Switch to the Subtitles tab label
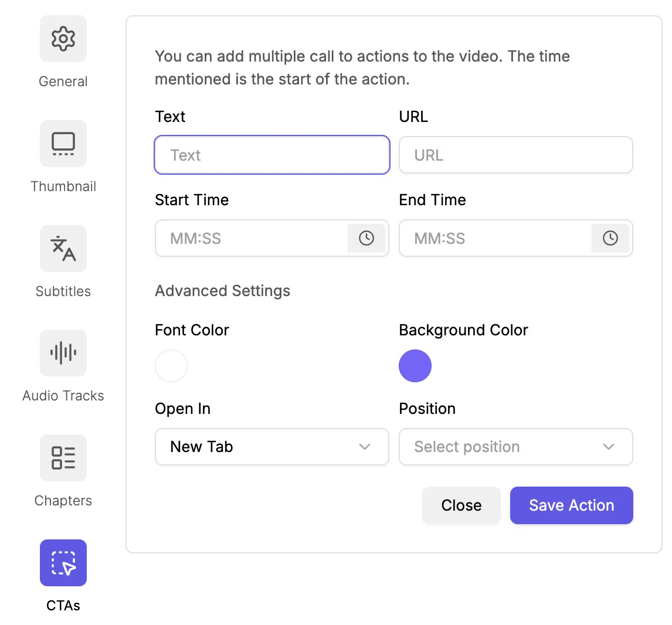 pyautogui.click(x=63, y=291)
